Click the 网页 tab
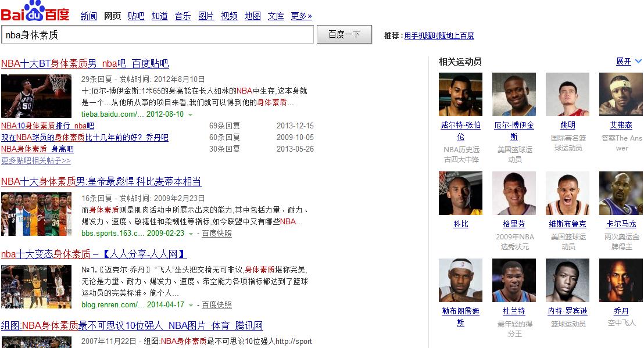644x348 pixels. point(113,16)
